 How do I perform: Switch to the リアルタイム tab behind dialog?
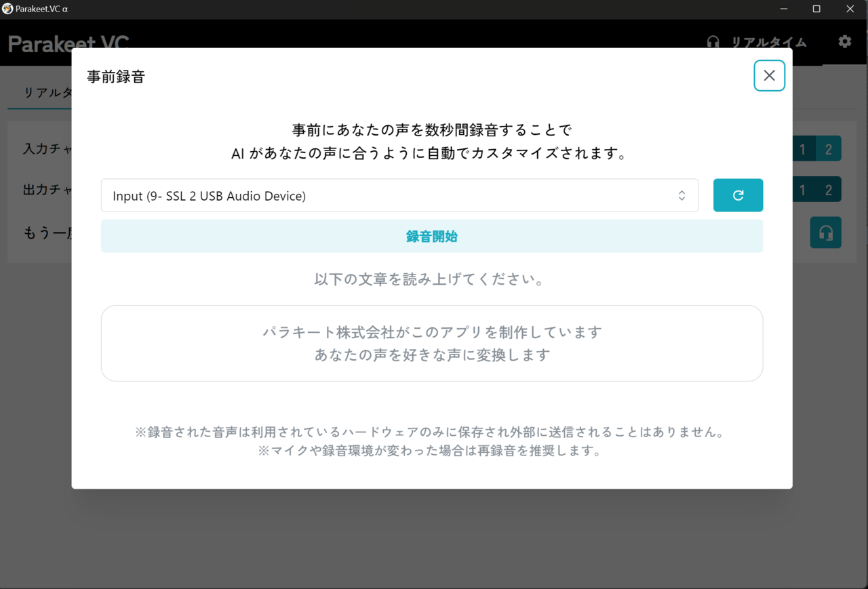(47, 93)
